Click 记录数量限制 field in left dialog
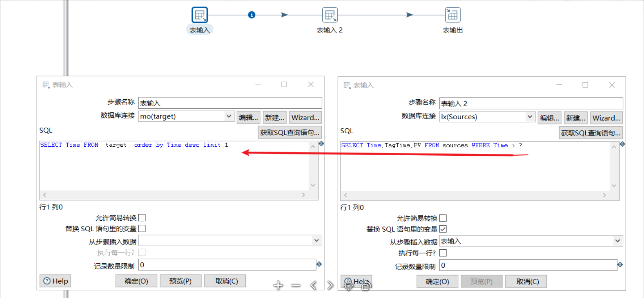 pos(227,265)
